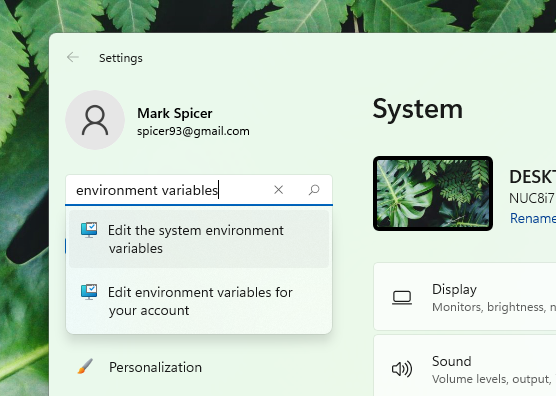
Task: Go back with the Settings back arrow
Action: point(73,57)
